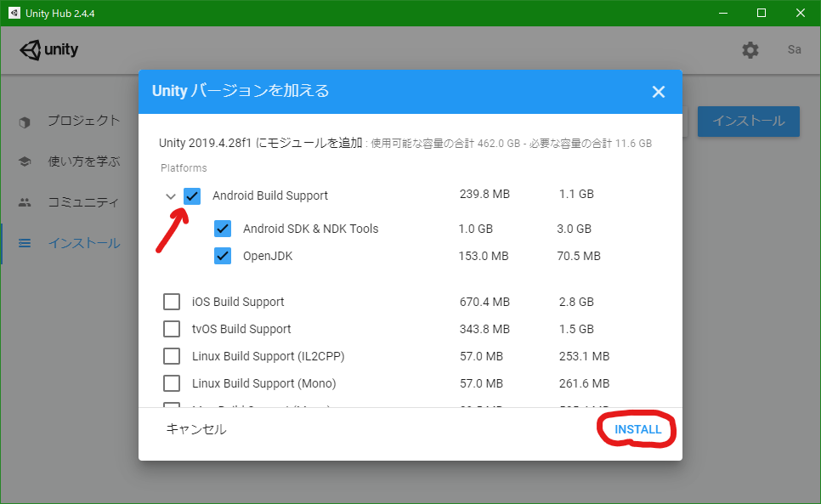Click Linux Build Support (IL2CPP) label

click(268, 356)
